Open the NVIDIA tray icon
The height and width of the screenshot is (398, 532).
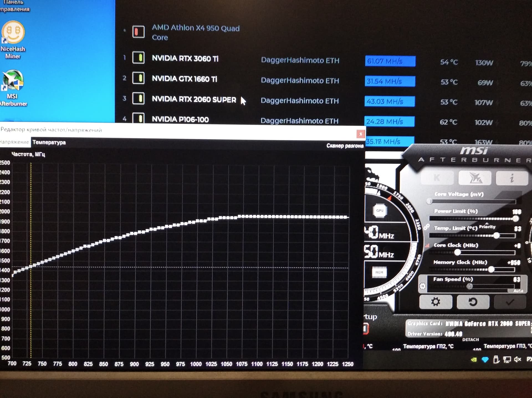tap(474, 360)
